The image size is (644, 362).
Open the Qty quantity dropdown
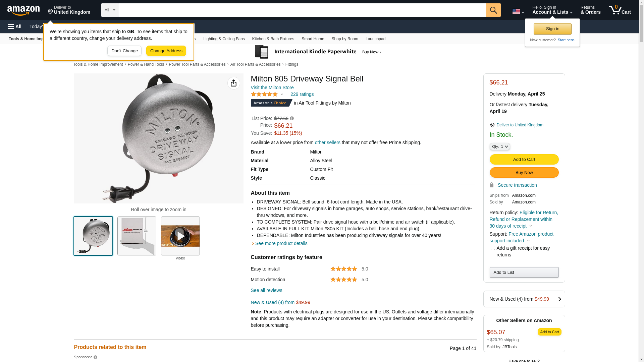[x=500, y=146]
